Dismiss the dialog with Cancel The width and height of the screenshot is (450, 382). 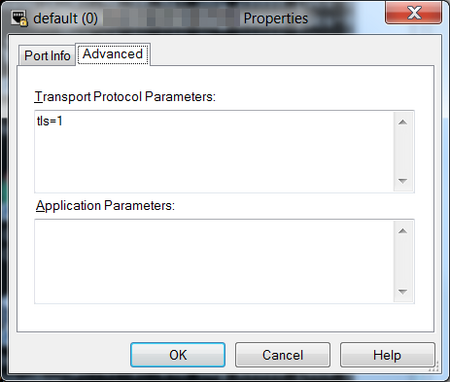(x=283, y=355)
